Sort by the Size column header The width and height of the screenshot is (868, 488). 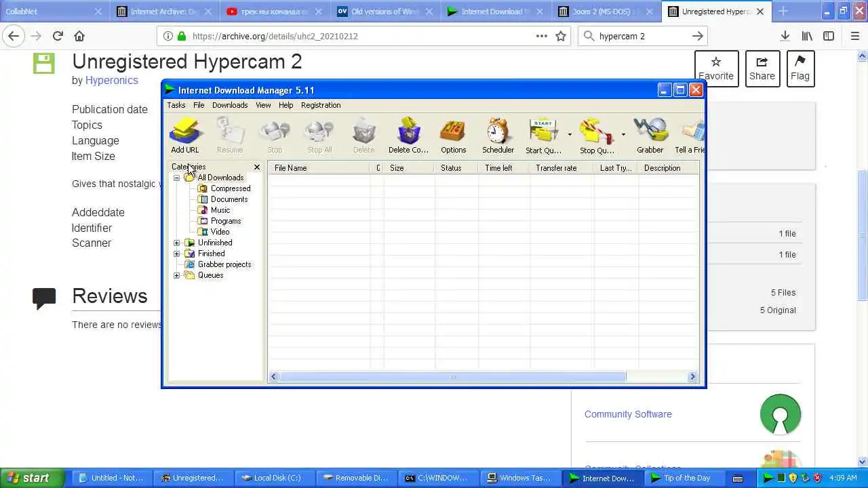click(x=410, y=168)
